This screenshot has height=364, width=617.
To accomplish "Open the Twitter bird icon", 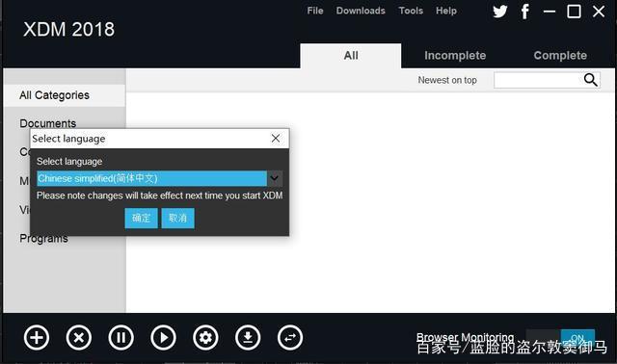I will pyautogui.click(x=500, y=12).
